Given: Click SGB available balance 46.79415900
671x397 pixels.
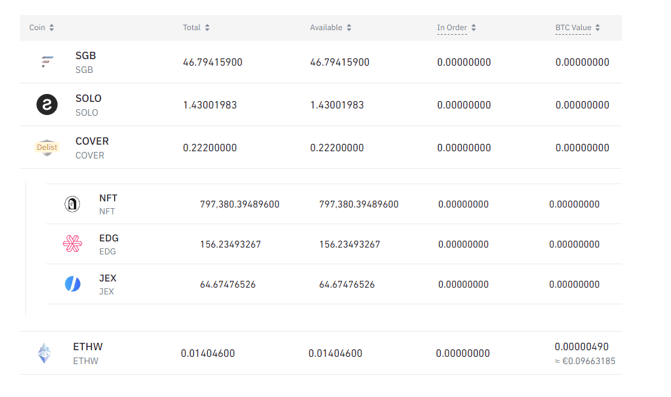Looking at the screenshot, I should click(x=340, y=62).
